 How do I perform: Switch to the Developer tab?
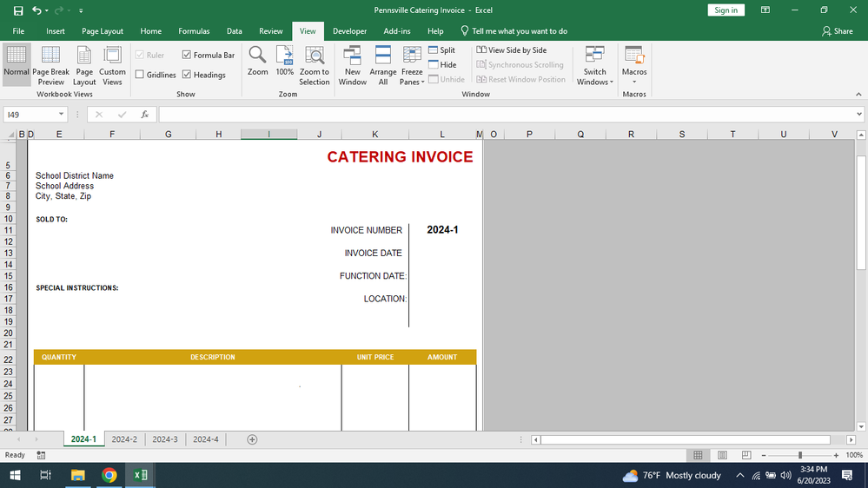pyautogui.click(x=349, y=31)
